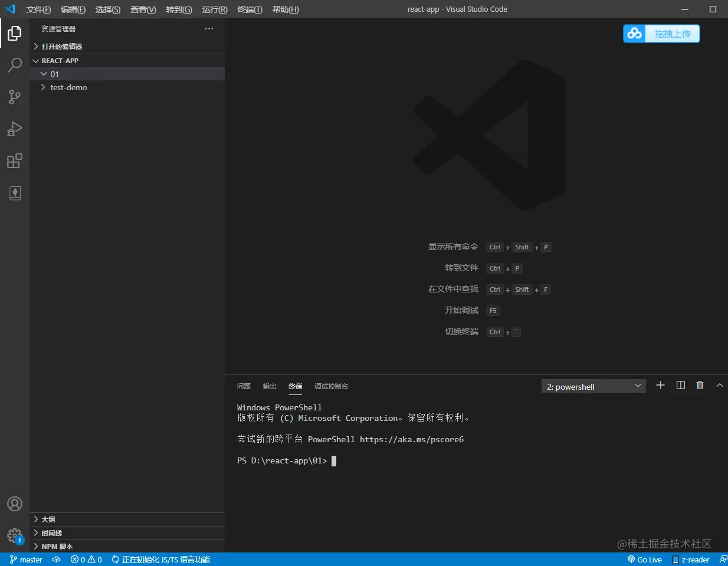The image size is (728, 566).
Task: Expand the NPM 脚本 section
Action: pyautogui.click(x=127, y=547)
